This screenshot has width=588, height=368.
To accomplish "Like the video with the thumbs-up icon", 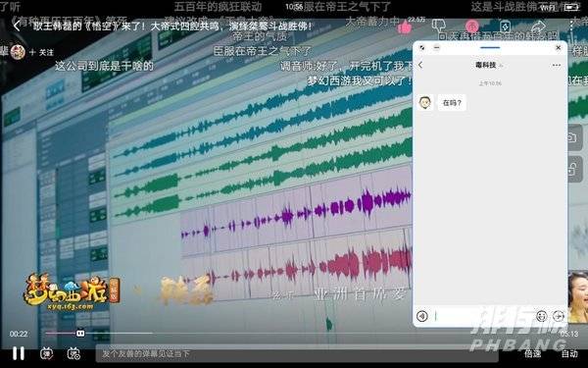I will (x=405, y=26).
